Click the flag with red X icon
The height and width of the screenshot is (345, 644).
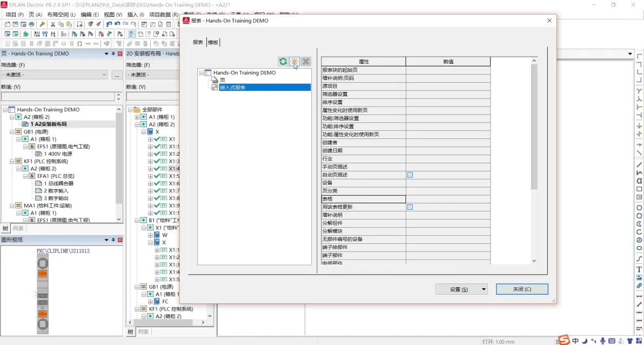(x=120, y=34)
